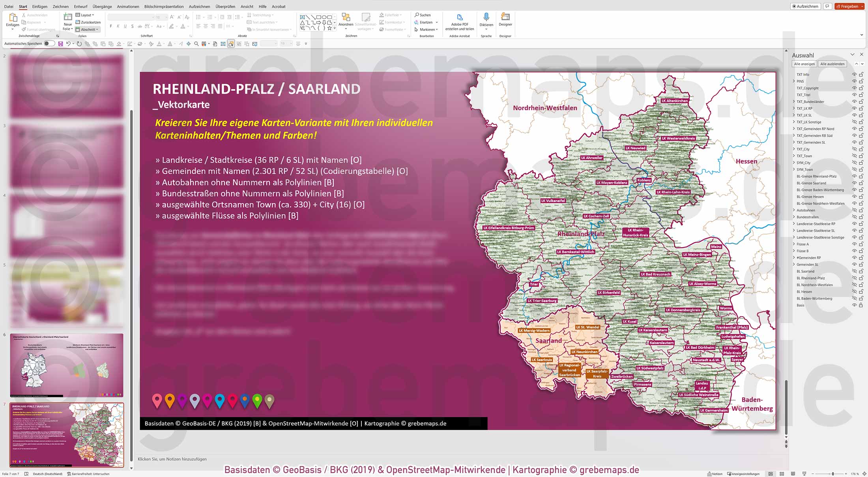
Task: Click the Alle ausblenden button
Action: pos(832,64)
